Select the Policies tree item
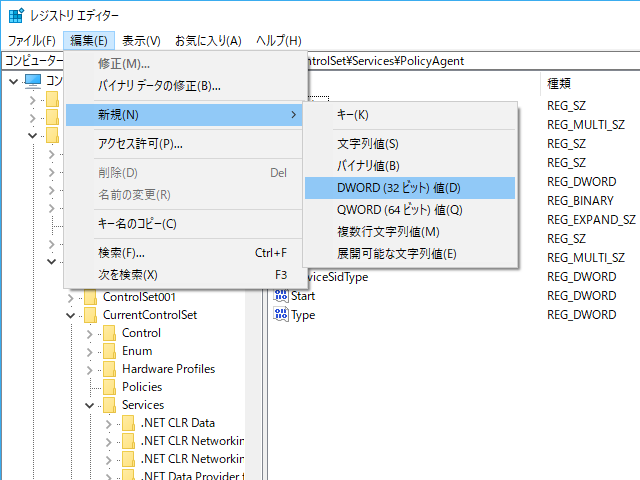This screenshot has width=640, height=480. (142, 387)
